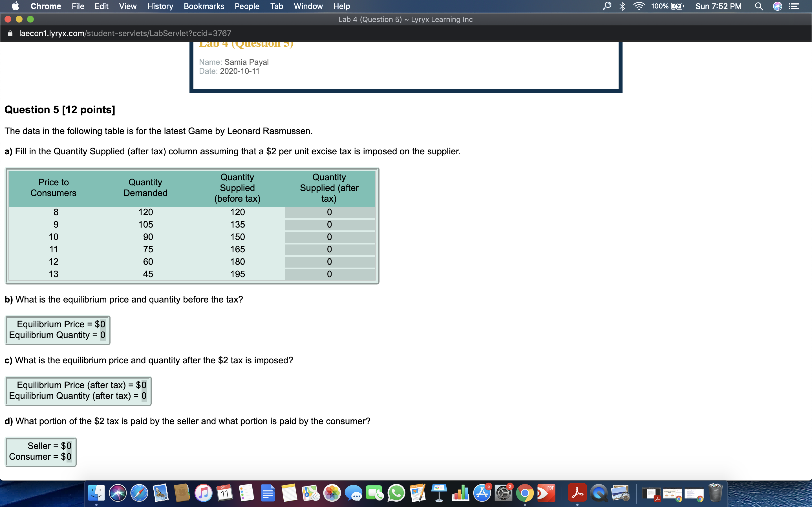
Task: Open the App Store with 5 update badges
Action: pos(482,493)
